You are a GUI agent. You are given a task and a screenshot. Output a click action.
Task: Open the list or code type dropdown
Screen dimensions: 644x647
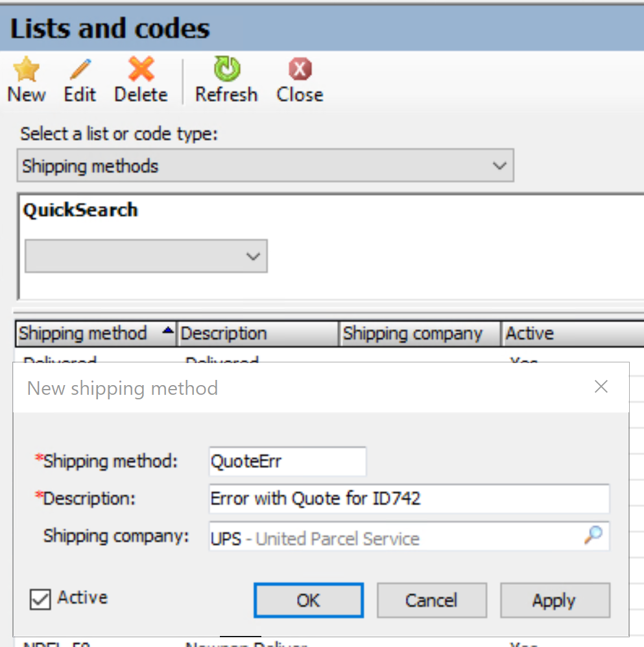265,165
